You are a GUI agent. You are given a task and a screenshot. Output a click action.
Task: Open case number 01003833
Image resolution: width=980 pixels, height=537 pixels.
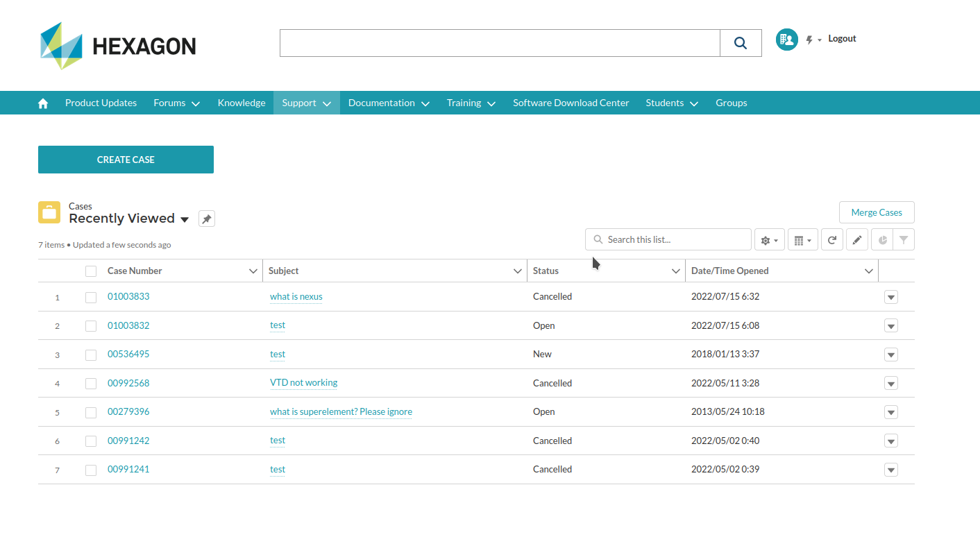(128, 296)
